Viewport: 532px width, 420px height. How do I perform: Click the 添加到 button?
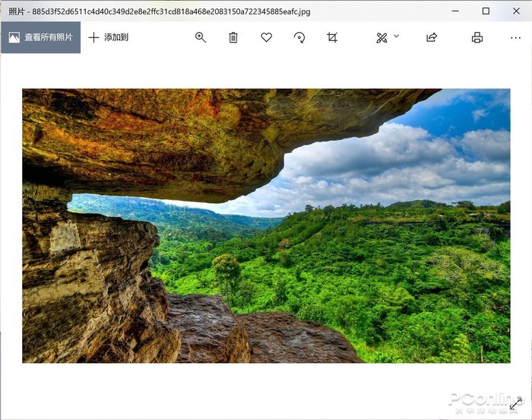coord(108,37)
